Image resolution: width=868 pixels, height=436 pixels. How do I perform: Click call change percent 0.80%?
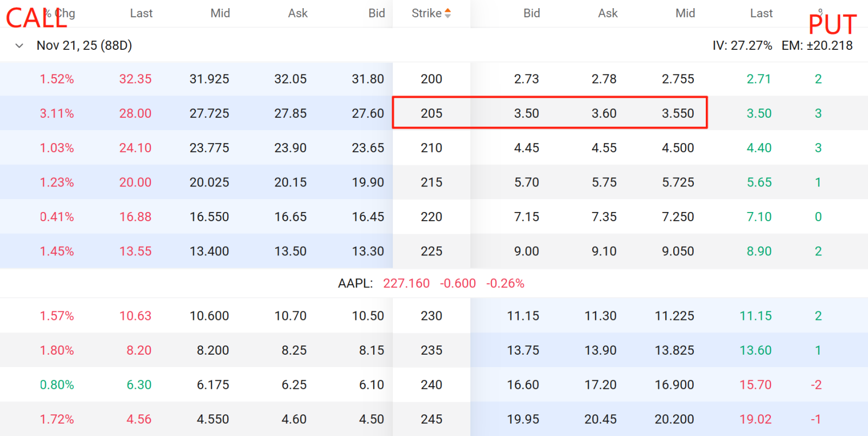coord(56,384)
